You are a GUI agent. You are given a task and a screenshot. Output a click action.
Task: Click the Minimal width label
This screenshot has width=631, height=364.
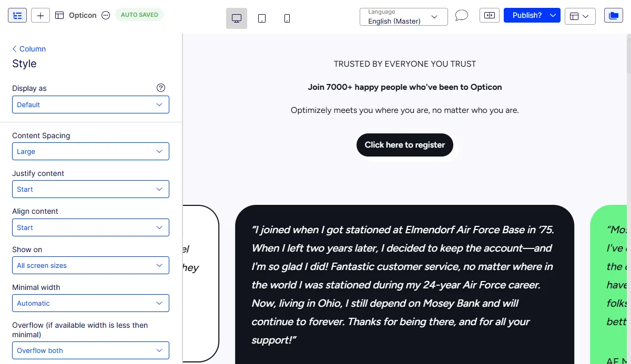pyautogui.click(x=36, y=287)
